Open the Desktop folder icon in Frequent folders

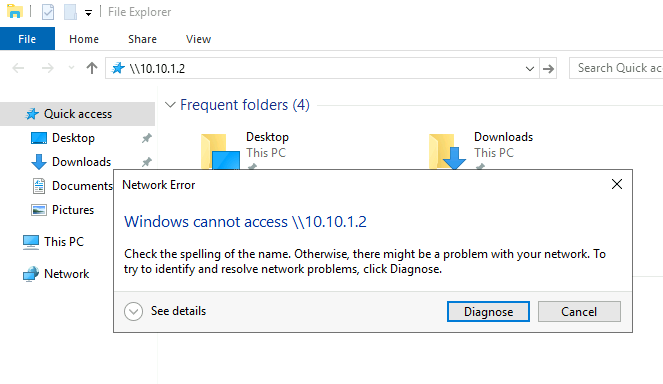[x=220, y=151]
